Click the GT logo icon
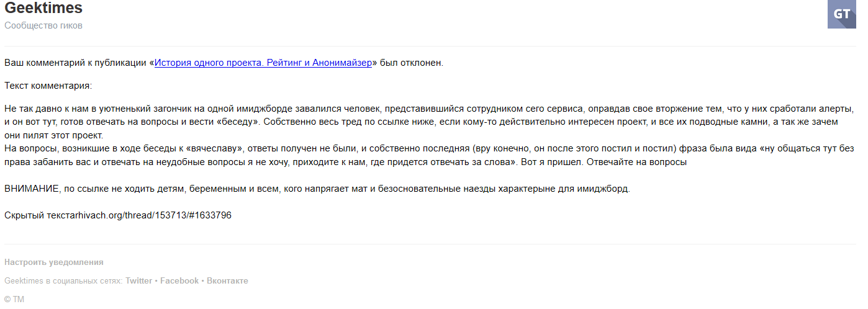Image resolution: width=868 pixels, height=309 pixels. coord(841,14)
